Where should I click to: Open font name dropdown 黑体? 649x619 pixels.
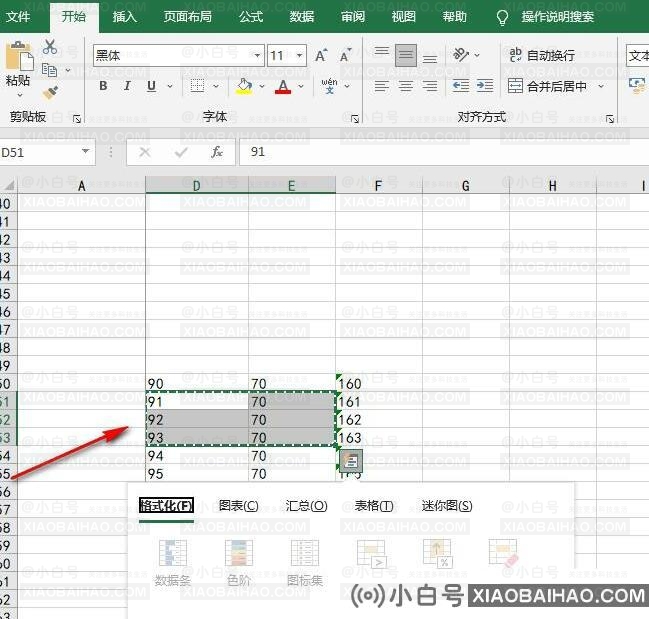(257, 55)
